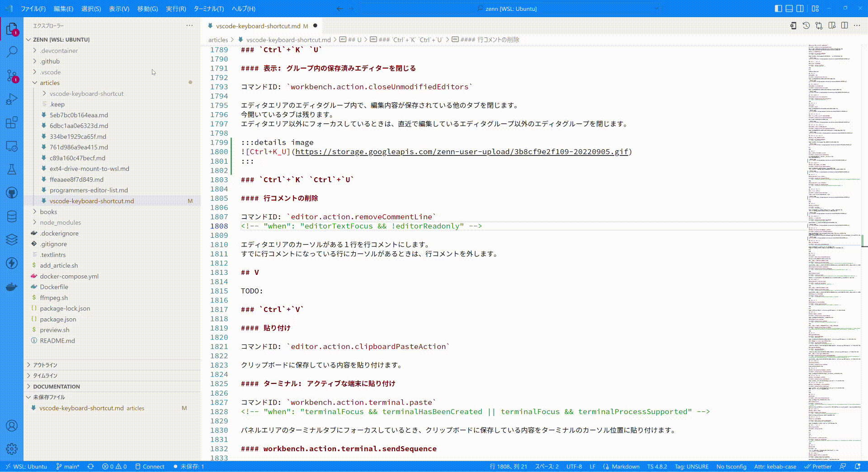
Task: Expand the DOCUMENTATION section
Action: [112, 387]
